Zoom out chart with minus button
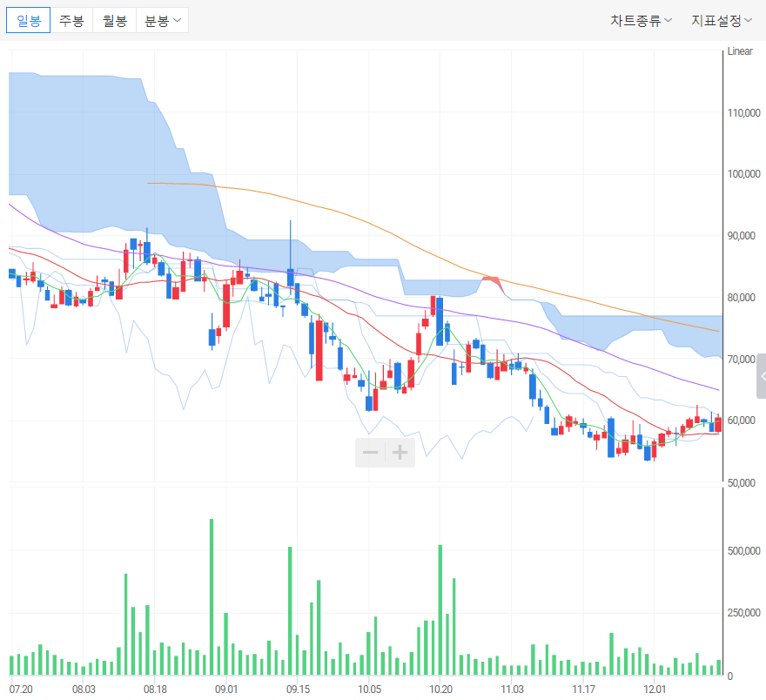The height and width of the screenshot is (700, 766). 370,453
